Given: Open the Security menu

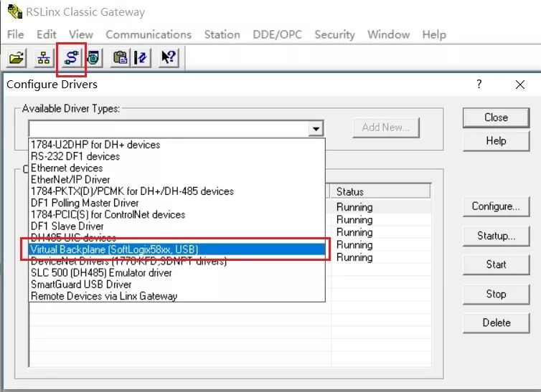Looking at the screenshot, I should pyautogui.click(x=334, y=34).
